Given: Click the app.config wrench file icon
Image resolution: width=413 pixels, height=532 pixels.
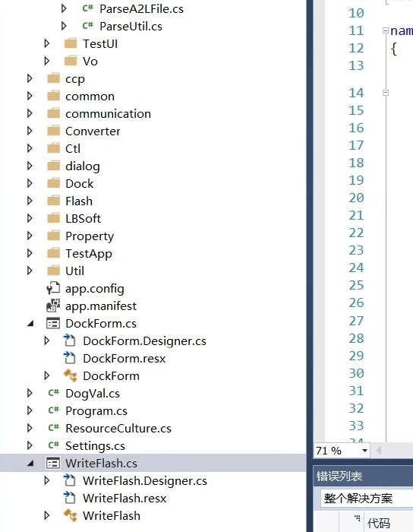Looking at the screenshot, I should (x=53, y=288).
